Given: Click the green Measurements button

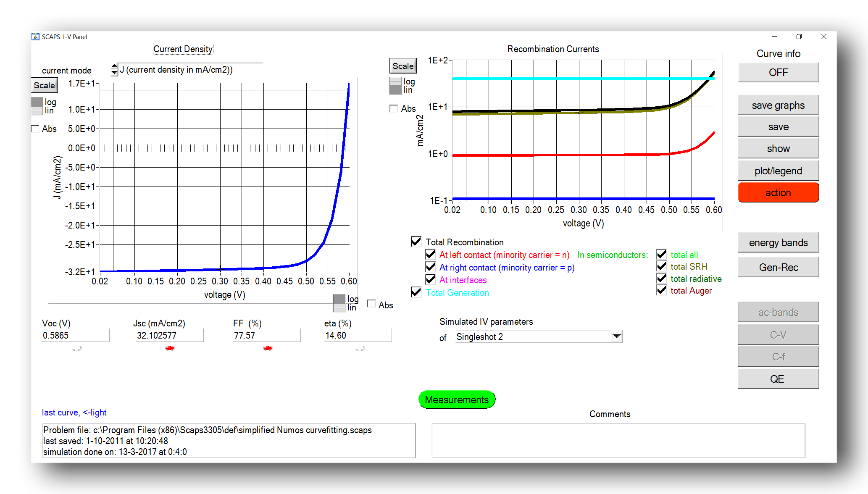Looking at the screenshot, I should [457, 399].
